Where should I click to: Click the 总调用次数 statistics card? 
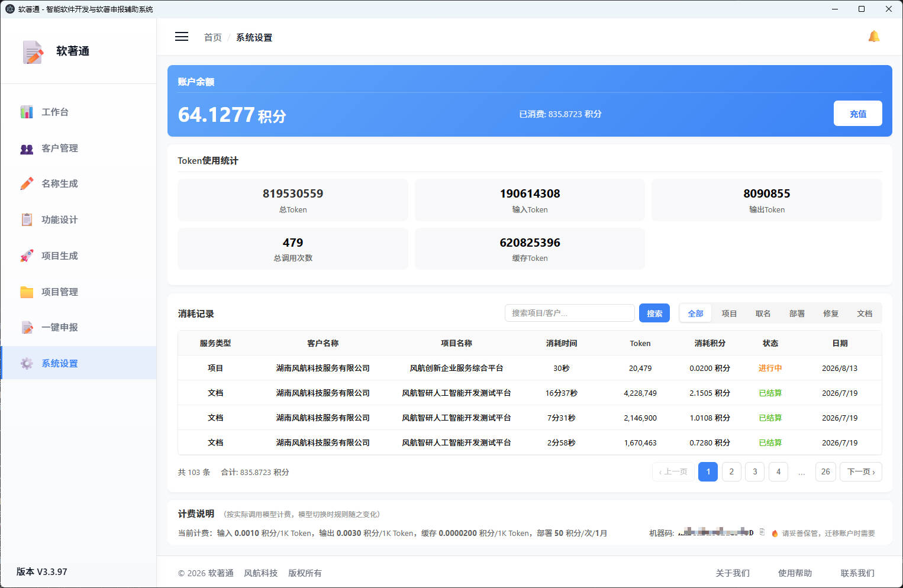click(x=293, y=248)
